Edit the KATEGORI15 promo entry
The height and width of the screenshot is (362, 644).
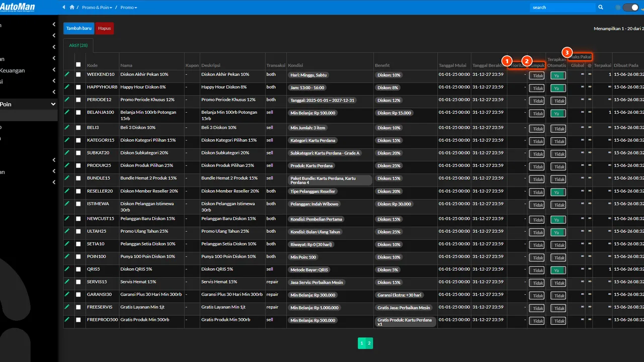67,140
